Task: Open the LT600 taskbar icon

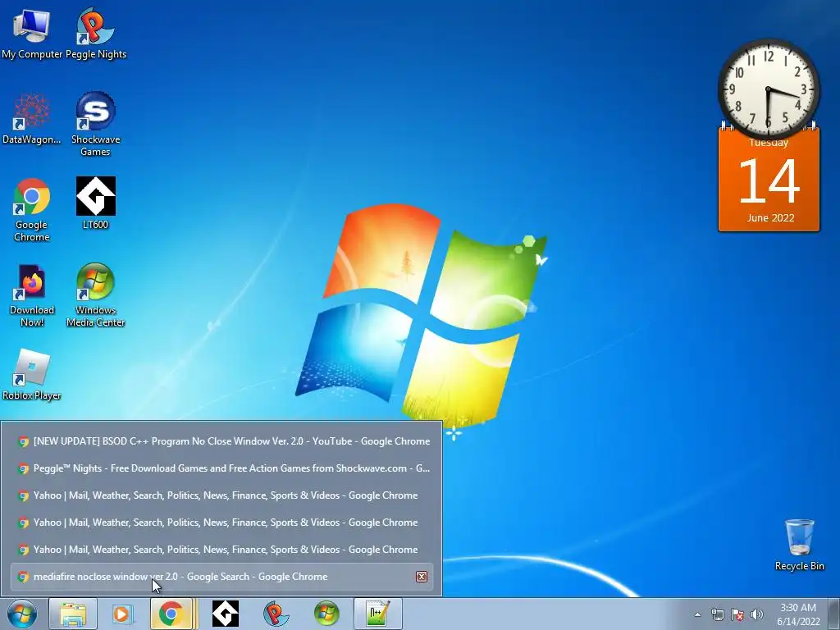Action: (x=226, y=614)
